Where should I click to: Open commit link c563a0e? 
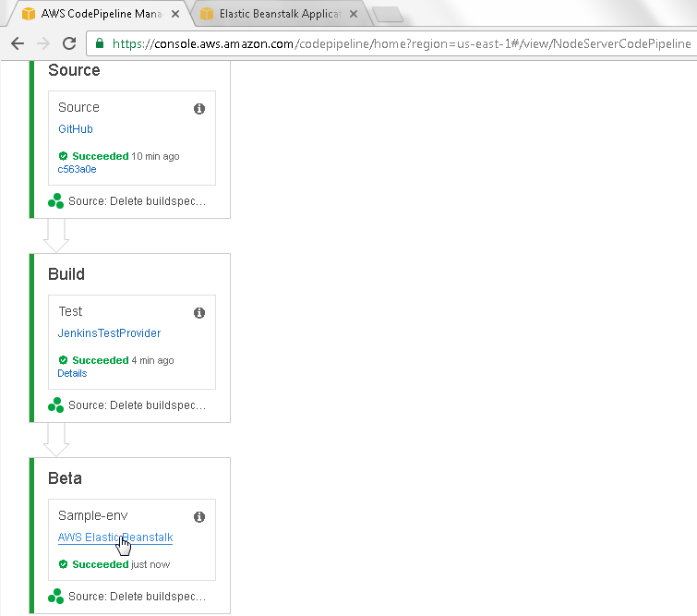77,169
